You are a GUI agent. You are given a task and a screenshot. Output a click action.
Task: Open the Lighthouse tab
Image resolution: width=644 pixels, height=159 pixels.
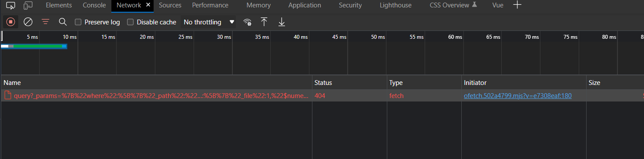pos(395,5)
